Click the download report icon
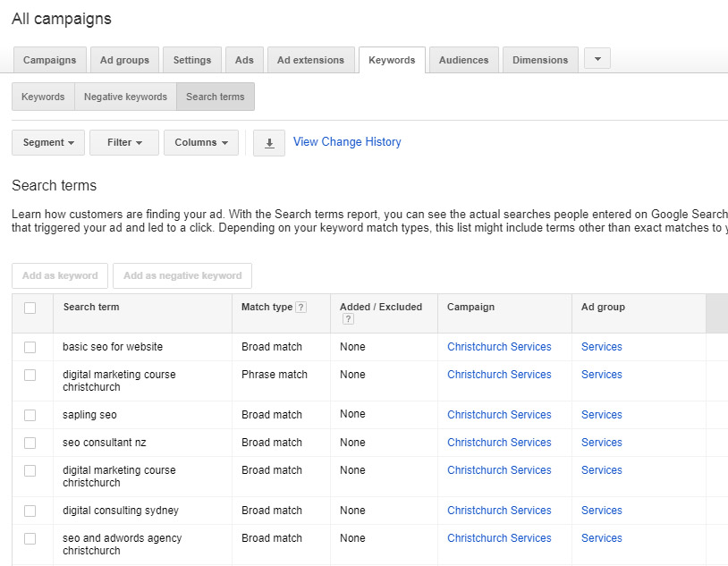 (x=268, y=142)
